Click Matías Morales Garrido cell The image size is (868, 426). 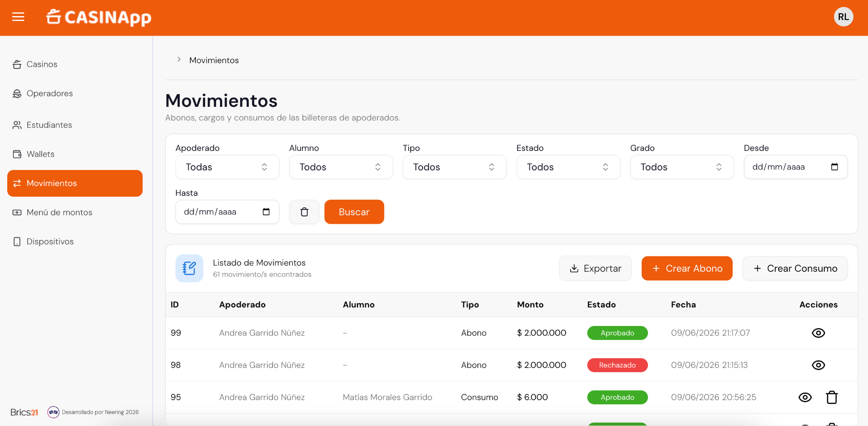tap(387, 398)
